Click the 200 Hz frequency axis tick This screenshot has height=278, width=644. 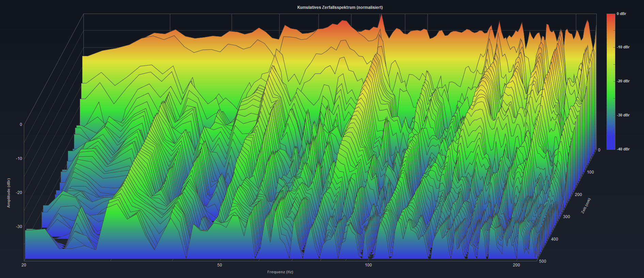pyautogui.click(x=516, y=265)
